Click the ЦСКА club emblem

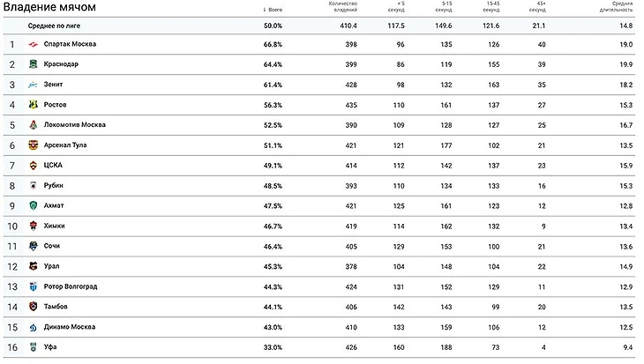33,166
